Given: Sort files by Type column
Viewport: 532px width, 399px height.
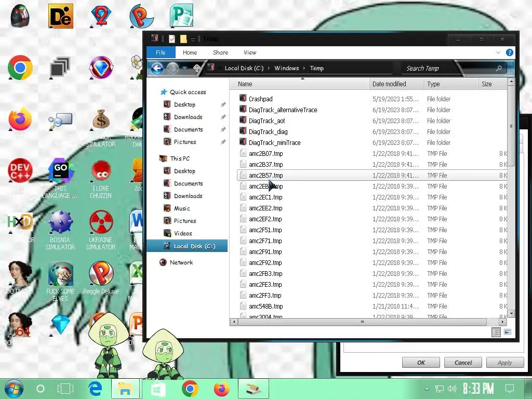Looking at the screenshot, I should click(x=450, y=84).
